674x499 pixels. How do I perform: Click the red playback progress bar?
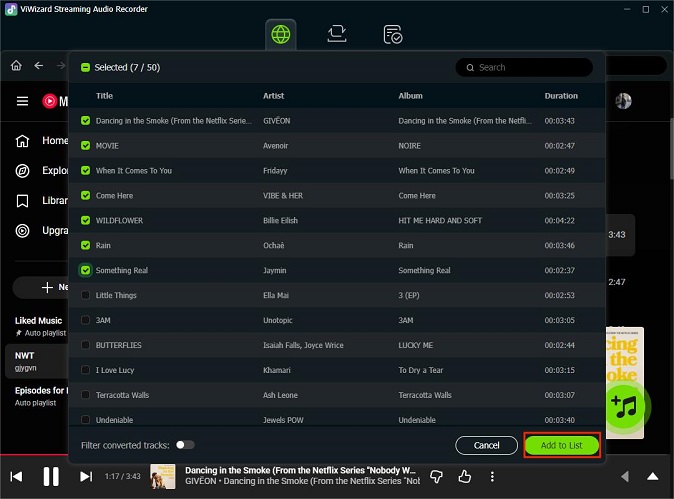tap(34, 454)
